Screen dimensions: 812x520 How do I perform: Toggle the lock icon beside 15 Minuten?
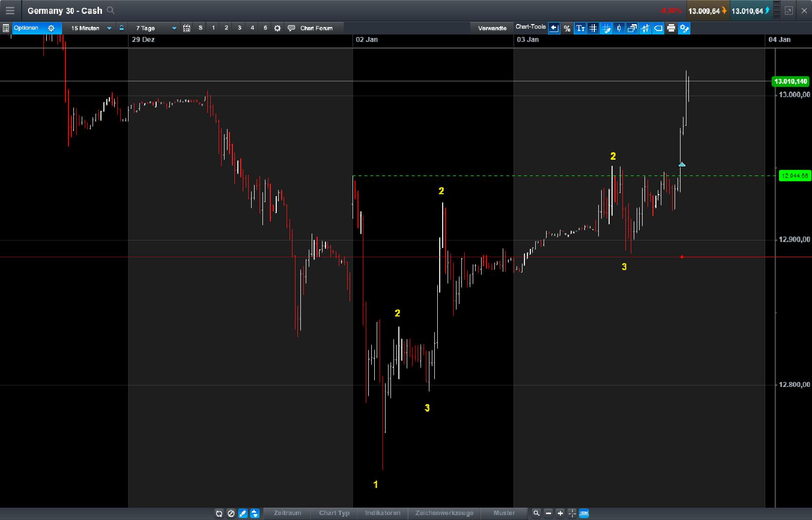pos(122,28)
